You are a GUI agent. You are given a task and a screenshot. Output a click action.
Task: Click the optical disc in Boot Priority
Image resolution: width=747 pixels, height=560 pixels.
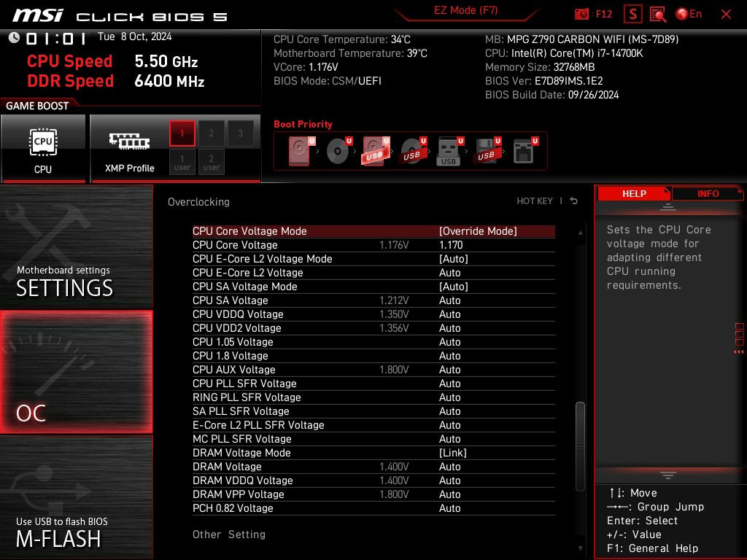coord(337,149)
